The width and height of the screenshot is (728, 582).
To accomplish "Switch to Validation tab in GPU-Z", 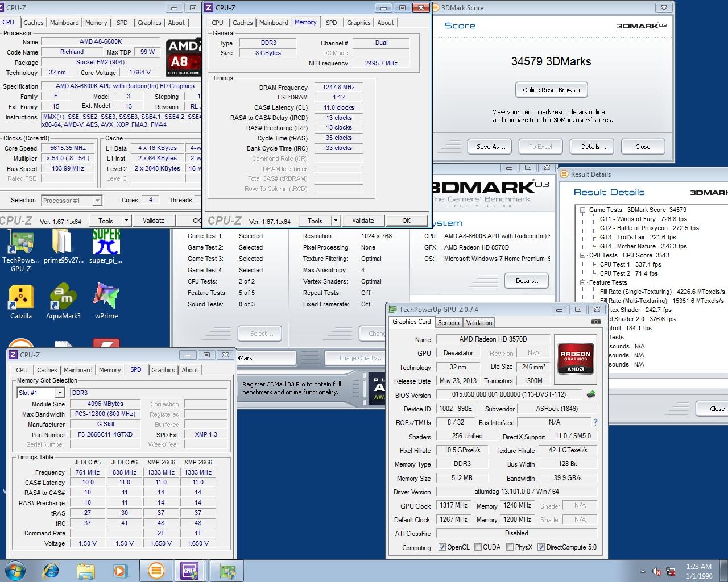I will pyautogui.click(x=479, y=322).
